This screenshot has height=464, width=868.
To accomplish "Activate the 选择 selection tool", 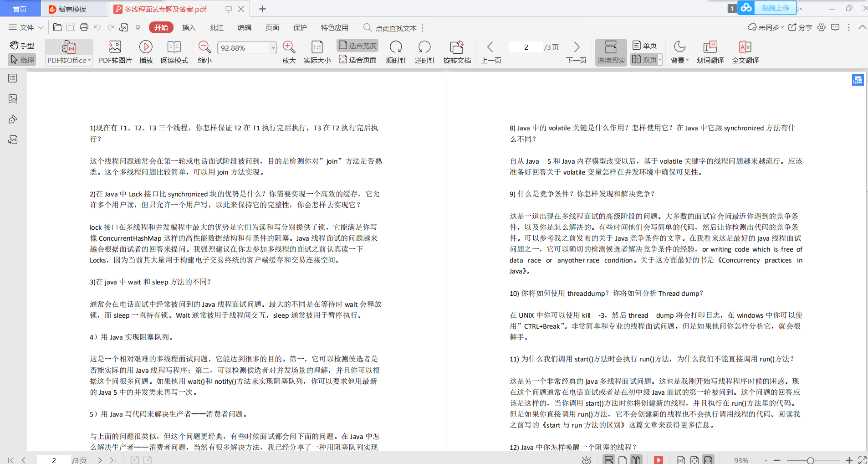I will click(x=22, y=60).
